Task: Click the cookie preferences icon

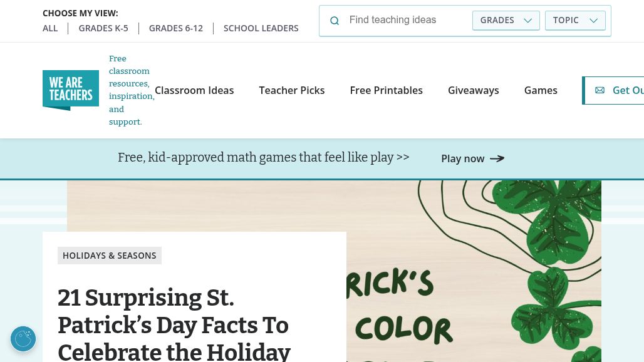Action: 23,339
